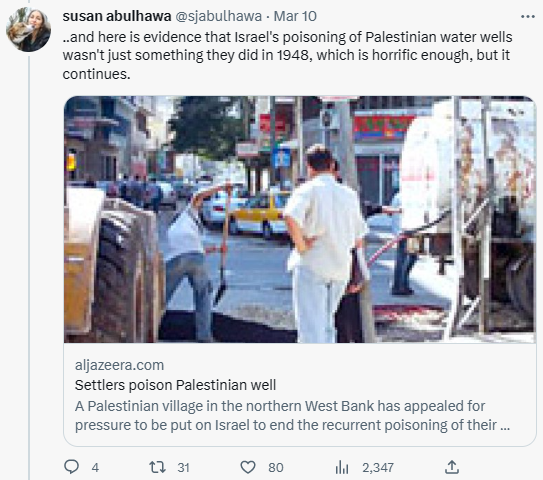Open the three-dot more options menu

coord(528,17)
